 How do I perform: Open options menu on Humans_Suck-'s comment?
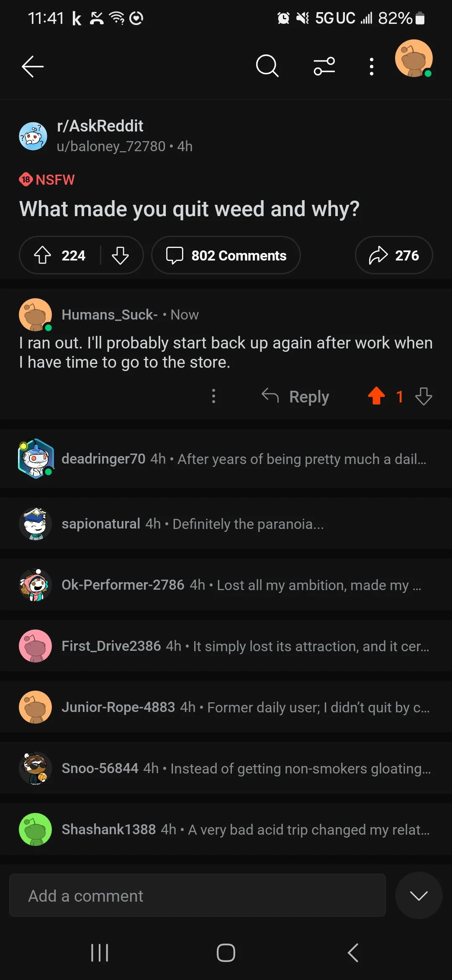213,396
